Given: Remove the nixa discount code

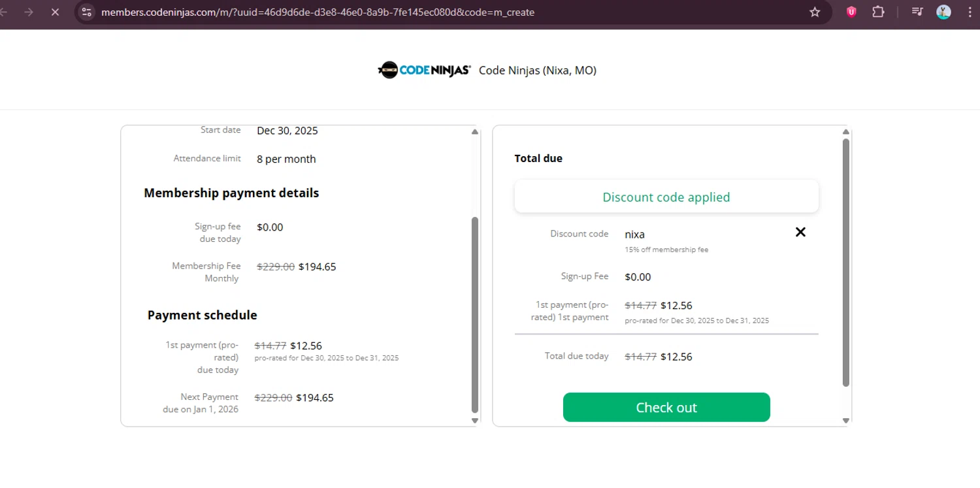Looking at the screenshot, I should coord(800,232).
